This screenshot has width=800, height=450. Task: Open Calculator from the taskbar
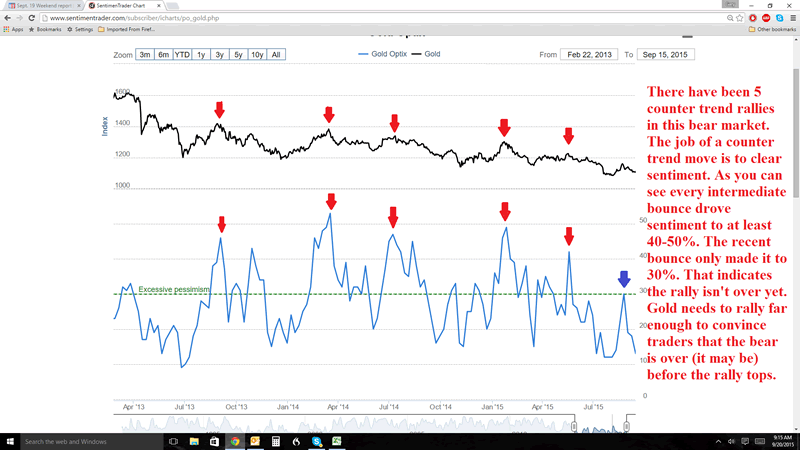274,441
